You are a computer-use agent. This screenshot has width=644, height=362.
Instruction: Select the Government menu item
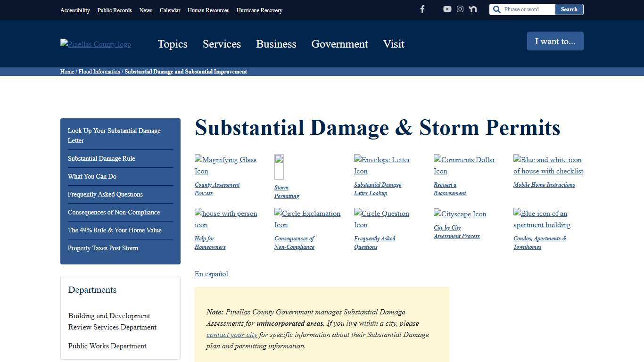(x=339, y=44)
